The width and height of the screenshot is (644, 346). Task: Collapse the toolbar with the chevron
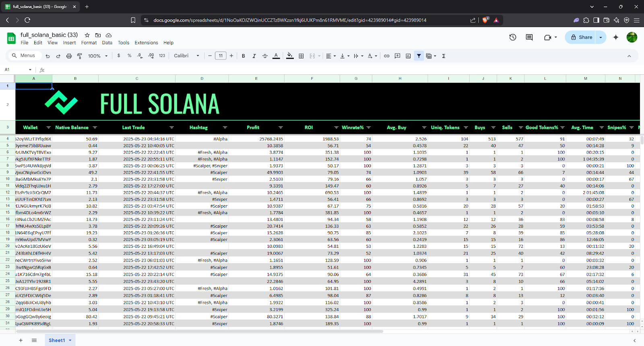pyautogui.click(x=629, y=56)
